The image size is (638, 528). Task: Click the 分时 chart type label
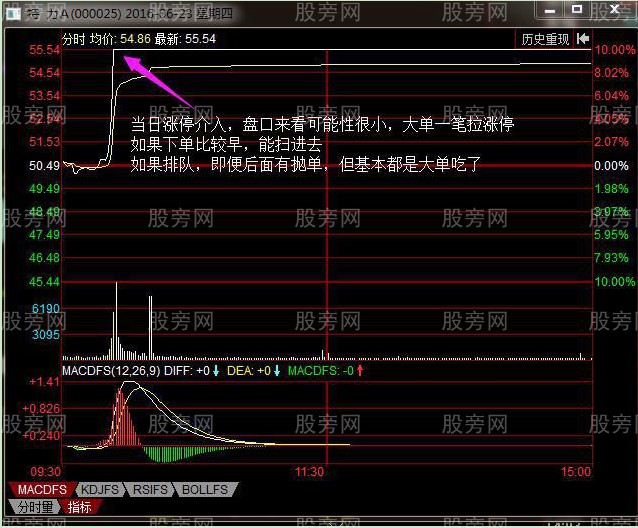pyautogui.click(x=74, y=39)
